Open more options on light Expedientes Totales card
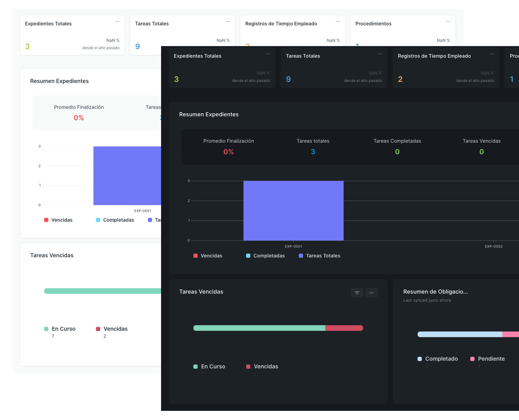 point(118,22)
